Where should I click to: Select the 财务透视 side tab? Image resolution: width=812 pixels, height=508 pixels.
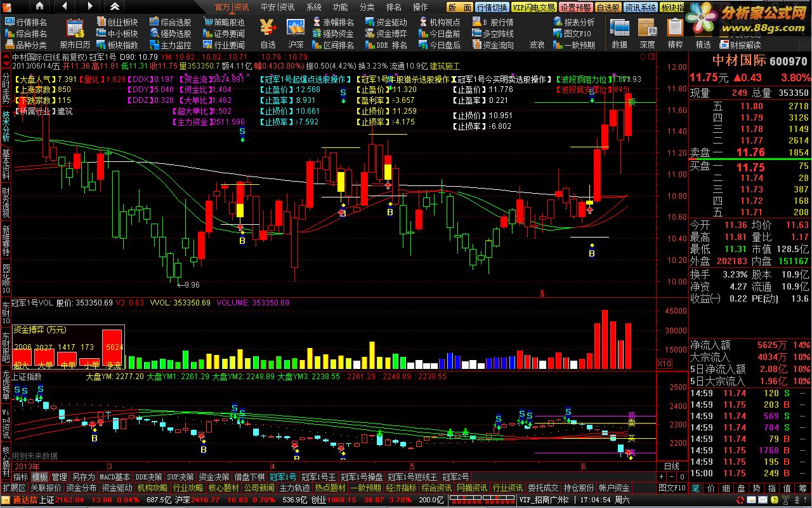pos(6,203)
